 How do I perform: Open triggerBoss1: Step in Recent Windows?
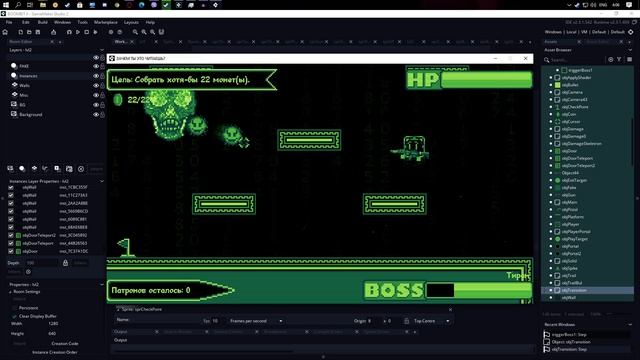pos(569,334)
